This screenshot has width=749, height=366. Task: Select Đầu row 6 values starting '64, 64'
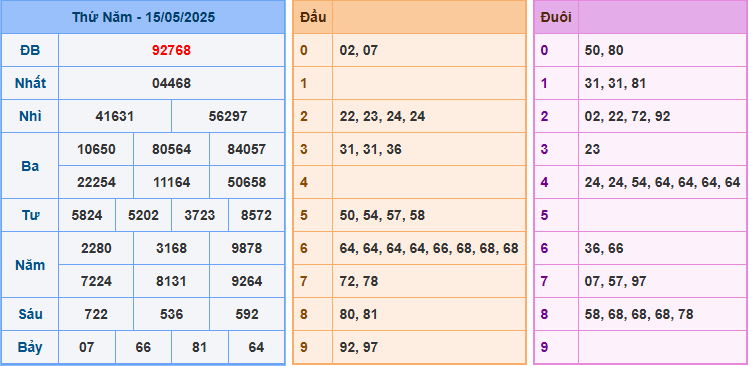pos(429,248)
